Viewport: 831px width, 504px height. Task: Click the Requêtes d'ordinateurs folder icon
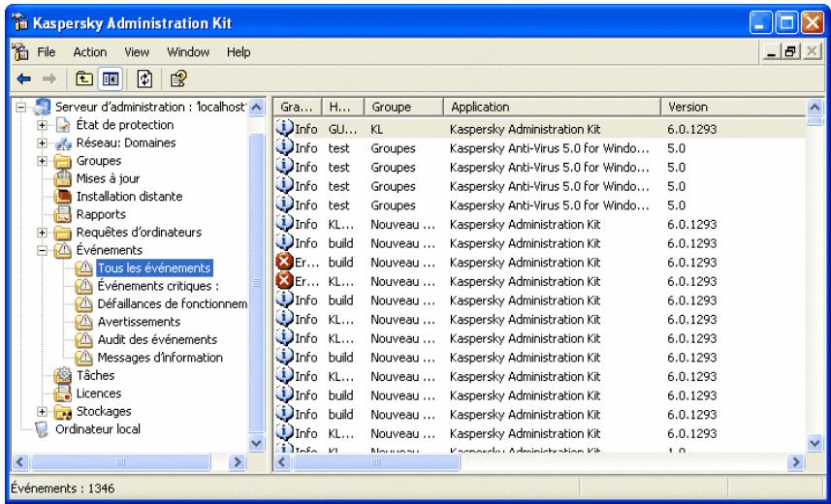pos(63,233)
